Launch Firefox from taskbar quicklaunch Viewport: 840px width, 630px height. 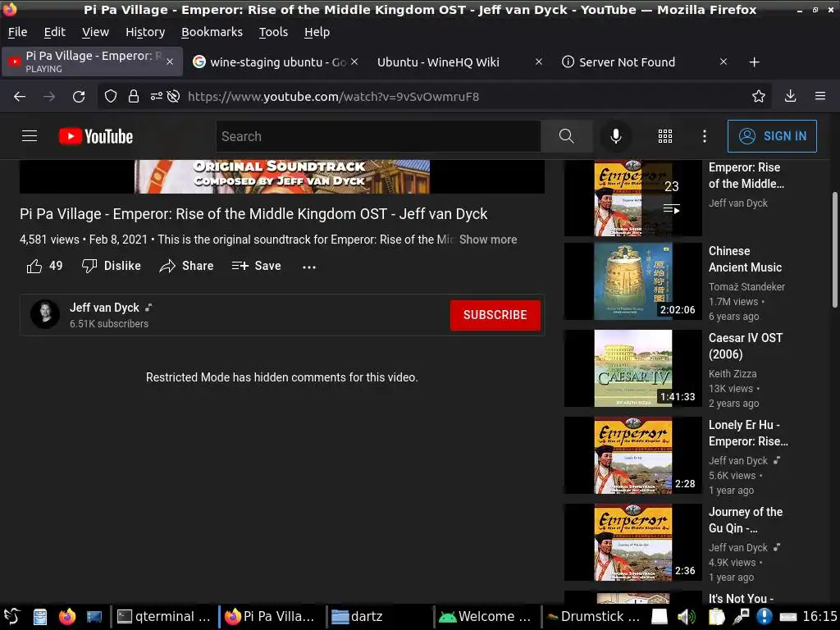coord(67,617)
